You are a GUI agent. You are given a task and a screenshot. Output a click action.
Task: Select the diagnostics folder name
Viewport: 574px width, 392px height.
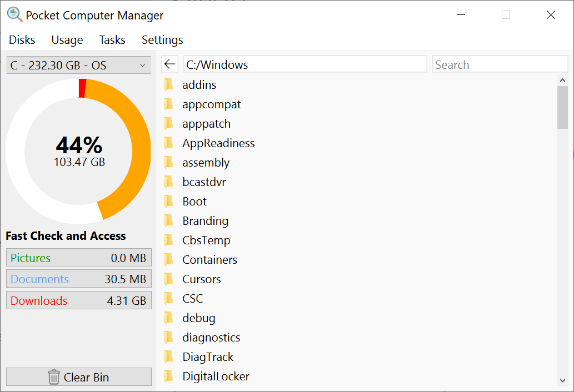tap(211, 338)
